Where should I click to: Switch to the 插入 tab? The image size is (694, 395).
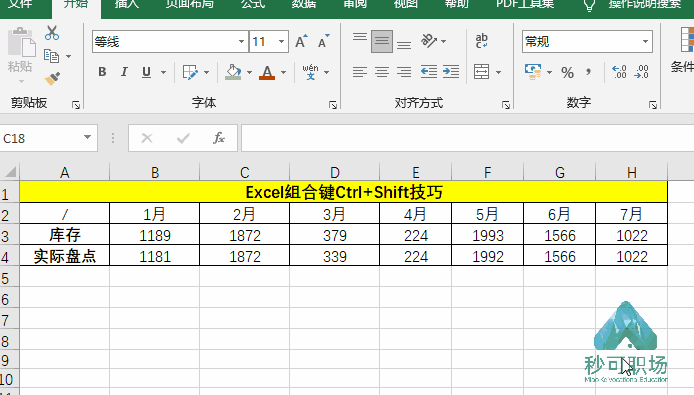127,4
